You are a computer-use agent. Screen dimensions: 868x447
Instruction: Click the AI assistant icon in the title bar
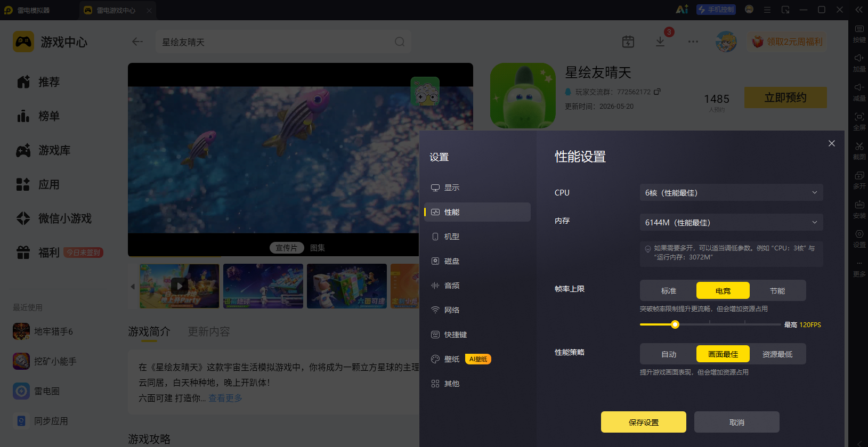coord(682,10)
